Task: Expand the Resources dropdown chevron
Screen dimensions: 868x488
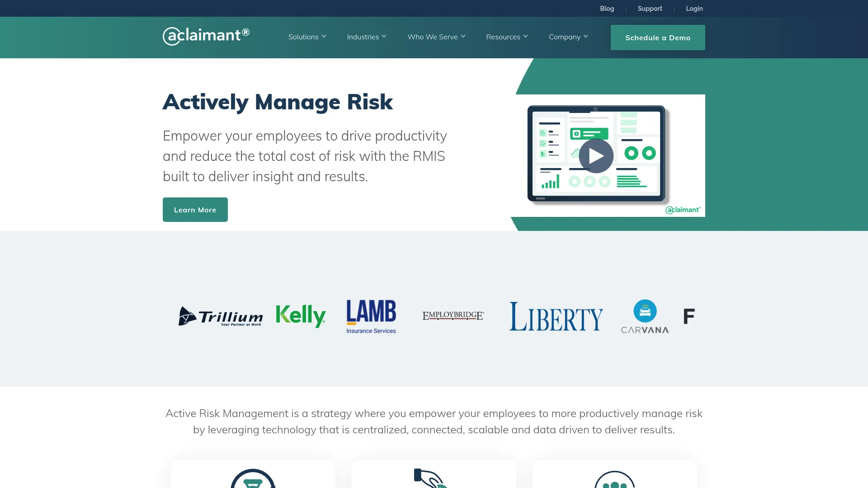Action: point(525,37)
